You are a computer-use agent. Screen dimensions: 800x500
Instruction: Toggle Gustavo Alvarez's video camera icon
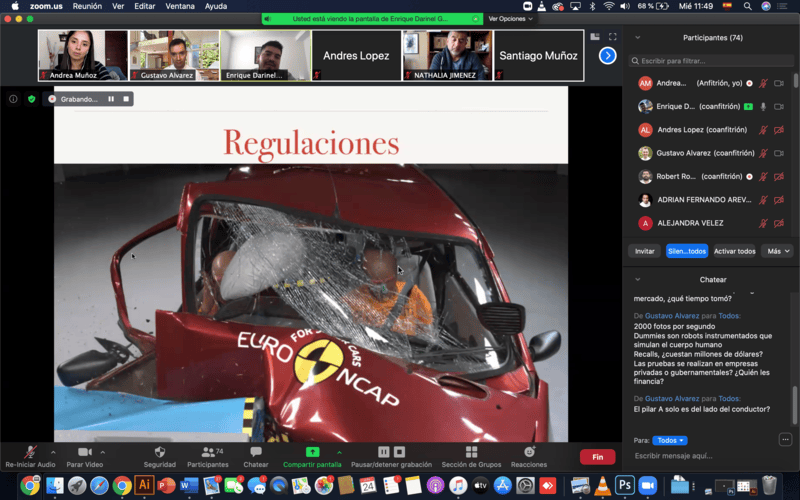point(779,153)
